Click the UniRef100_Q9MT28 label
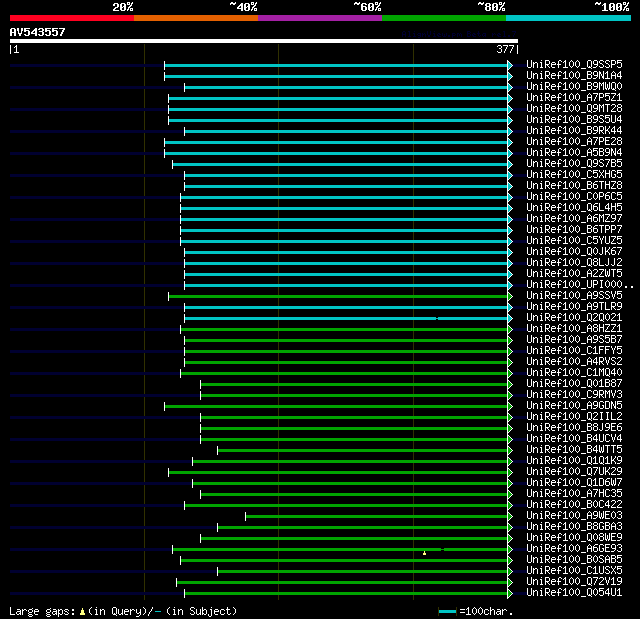The image size is (640, 619). point(574,109)
